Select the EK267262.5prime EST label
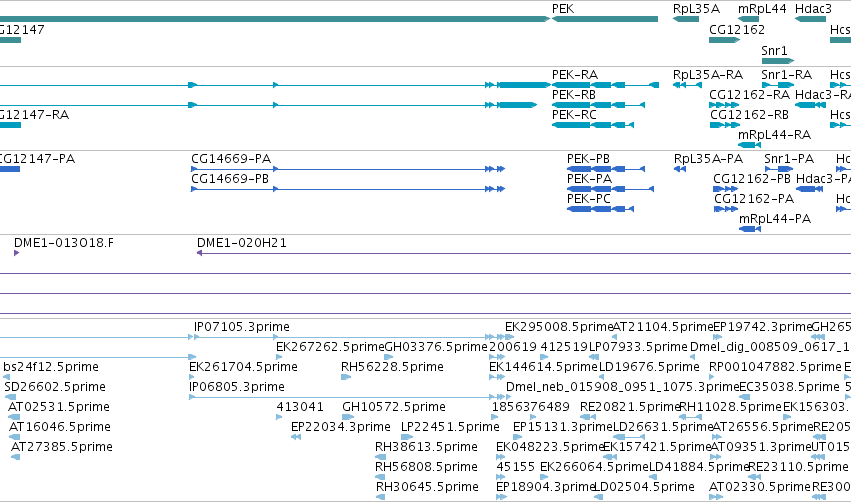The width and height of the screenshot is (851, 502). (330, 347)
